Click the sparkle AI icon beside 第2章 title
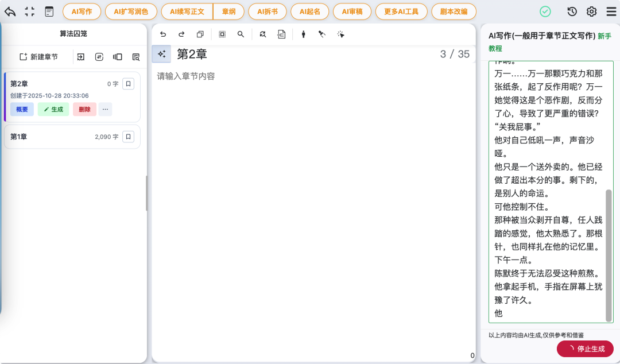Viewport: 620px width, 364px height. (x=161, y=53)
